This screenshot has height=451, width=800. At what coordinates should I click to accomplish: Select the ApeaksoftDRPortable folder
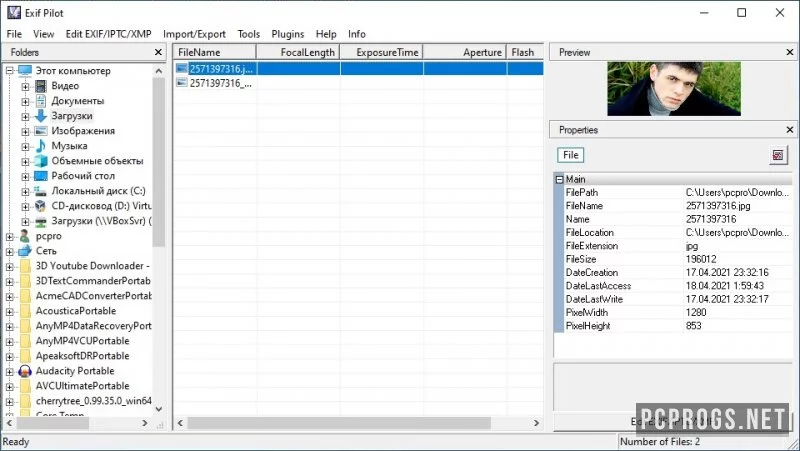coord(82,356)
